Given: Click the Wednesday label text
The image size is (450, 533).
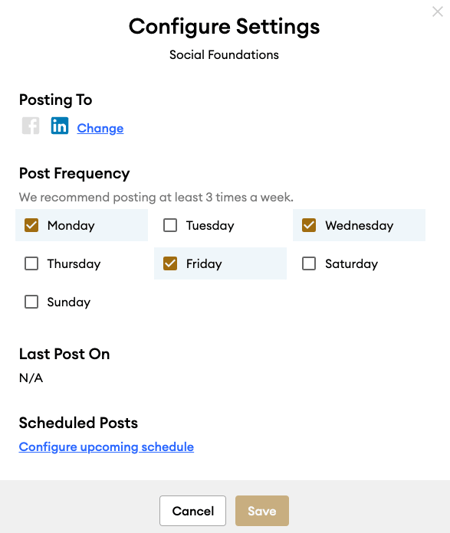Looking at the screenshot, I should pos(359,225).
